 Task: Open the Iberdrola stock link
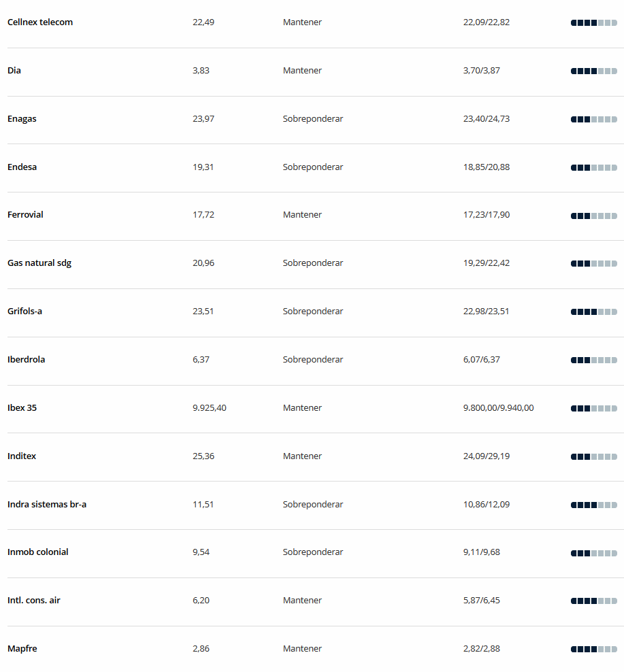tap(26, 360)
